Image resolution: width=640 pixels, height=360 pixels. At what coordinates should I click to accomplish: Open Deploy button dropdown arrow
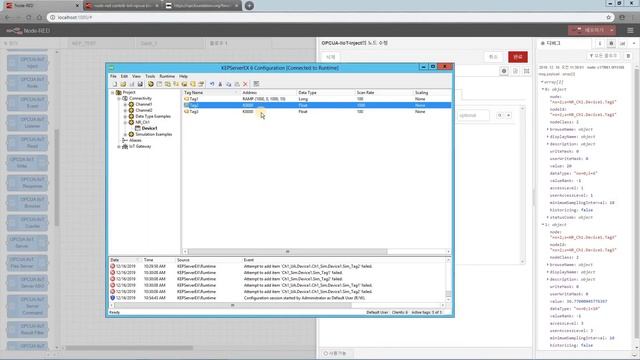tap(611, 30)
